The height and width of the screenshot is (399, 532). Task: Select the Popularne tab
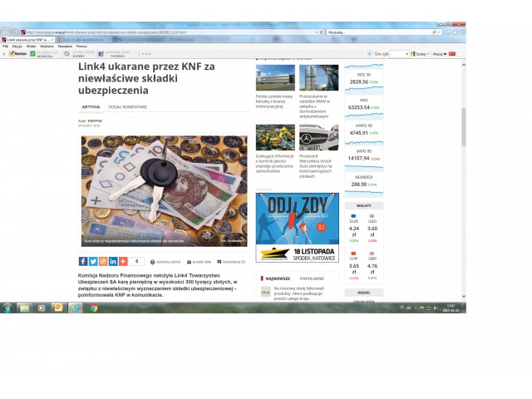point(311,278)
